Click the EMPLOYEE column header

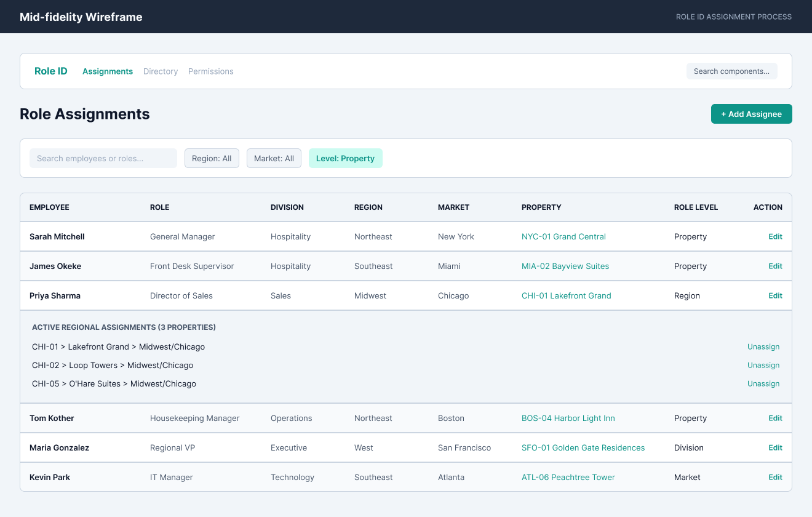click(x=49, y=207)
